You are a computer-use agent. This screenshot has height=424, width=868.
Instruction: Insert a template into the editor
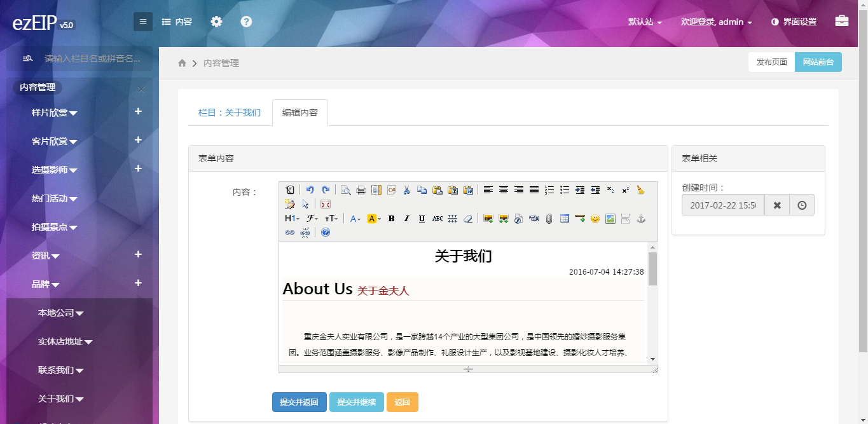pyautogui.click(x=376, y=189)
